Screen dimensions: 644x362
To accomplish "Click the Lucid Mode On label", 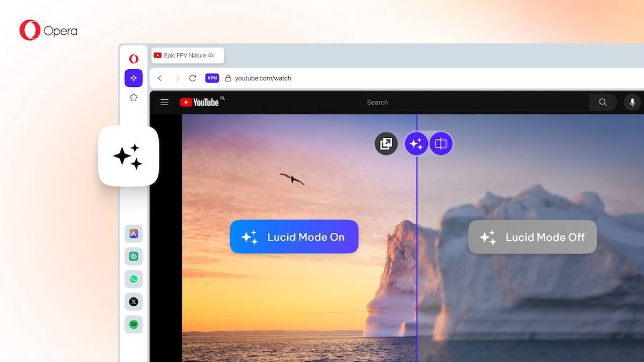I will [x=294, y=237].
